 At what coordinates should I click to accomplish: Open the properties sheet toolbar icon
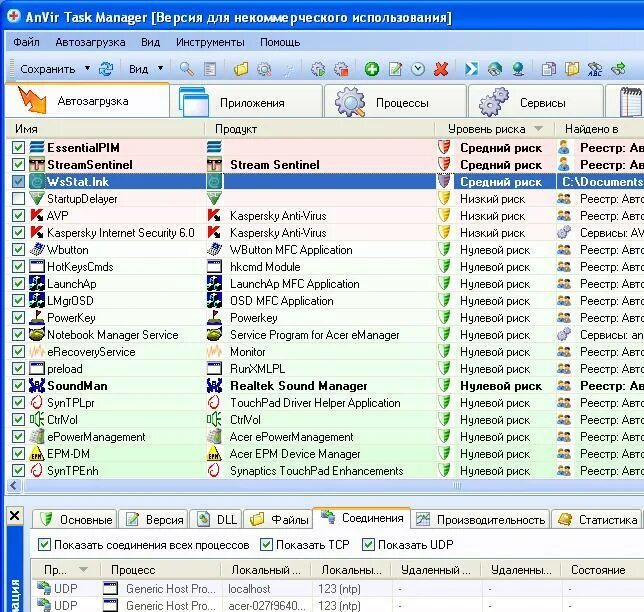point(210,69)
